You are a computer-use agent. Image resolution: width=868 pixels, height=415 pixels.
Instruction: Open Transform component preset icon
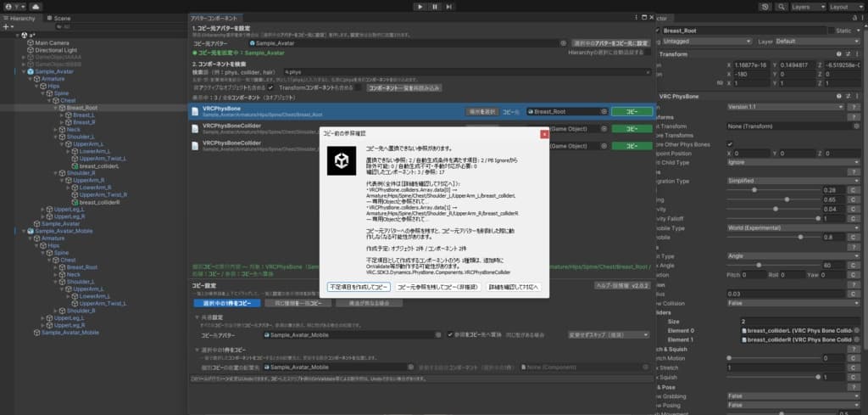point(847,54)
